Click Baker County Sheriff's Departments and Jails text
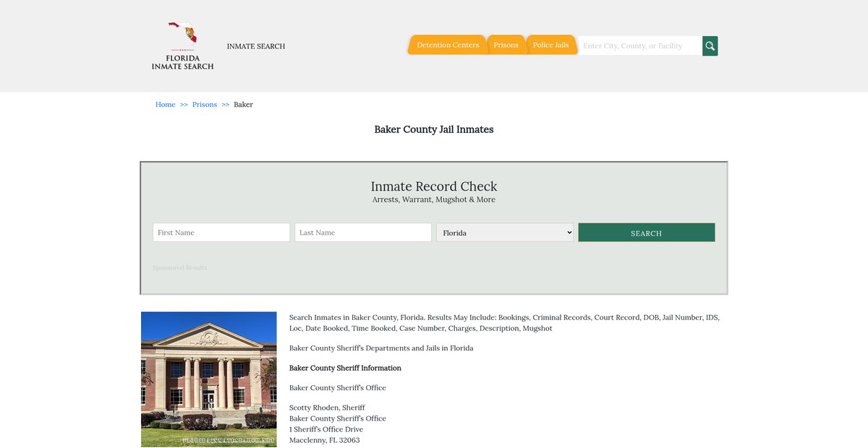Screen dimensions: 868x448 click(x=381, y=348)
